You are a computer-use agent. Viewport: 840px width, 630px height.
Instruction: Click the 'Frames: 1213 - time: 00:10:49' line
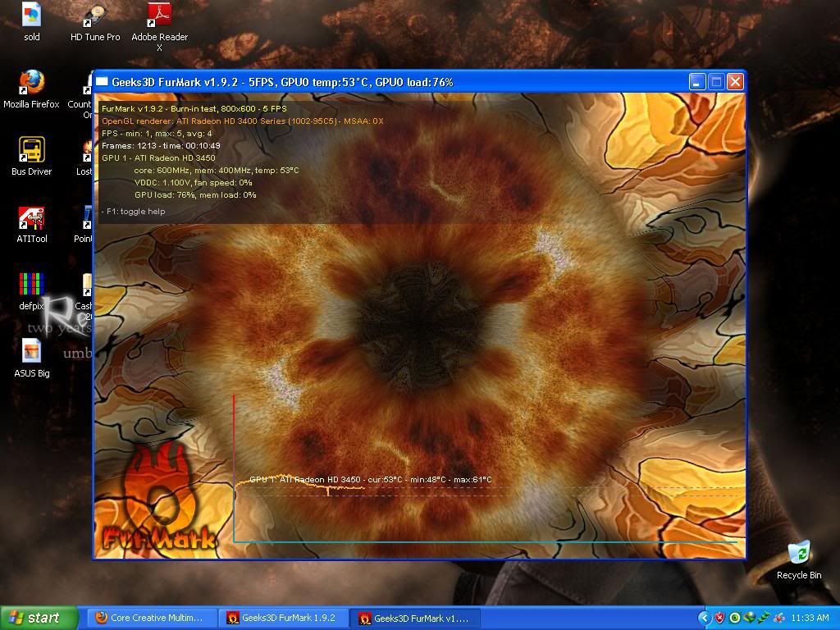point(161,146)
